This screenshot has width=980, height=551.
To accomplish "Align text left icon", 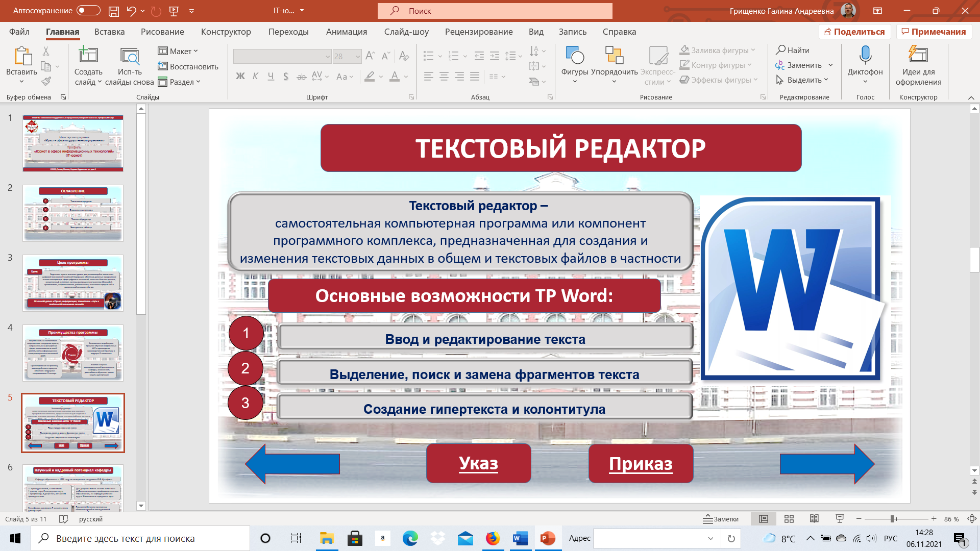I will click(428, 77).
